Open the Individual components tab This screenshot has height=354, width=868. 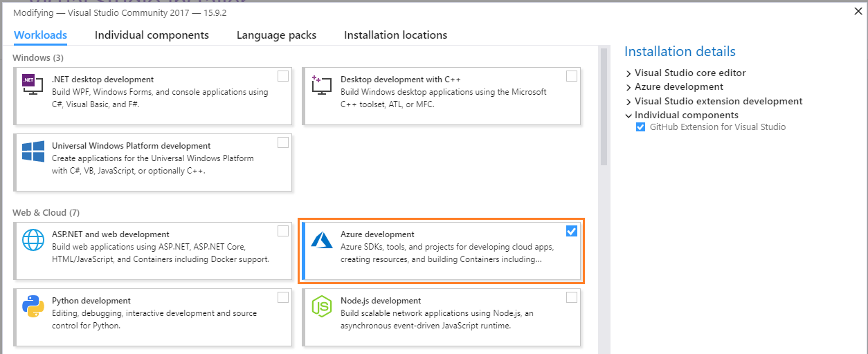click(152, 35)
